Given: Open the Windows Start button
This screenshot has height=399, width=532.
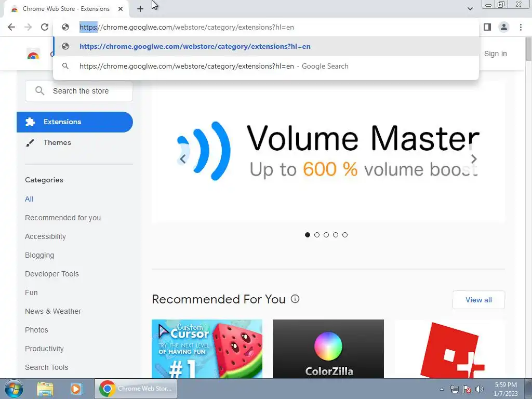Looking at the screenshot, I should pos(13,389).
